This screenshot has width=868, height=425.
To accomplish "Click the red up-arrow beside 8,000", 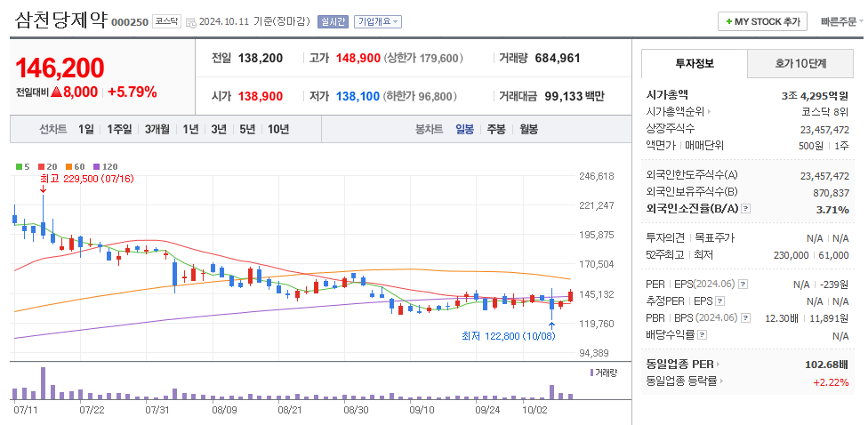I will [x=56, y=92].
